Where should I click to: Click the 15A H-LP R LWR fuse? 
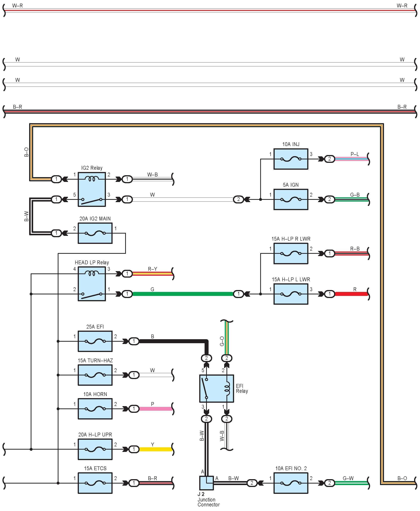tap(290, 254)
